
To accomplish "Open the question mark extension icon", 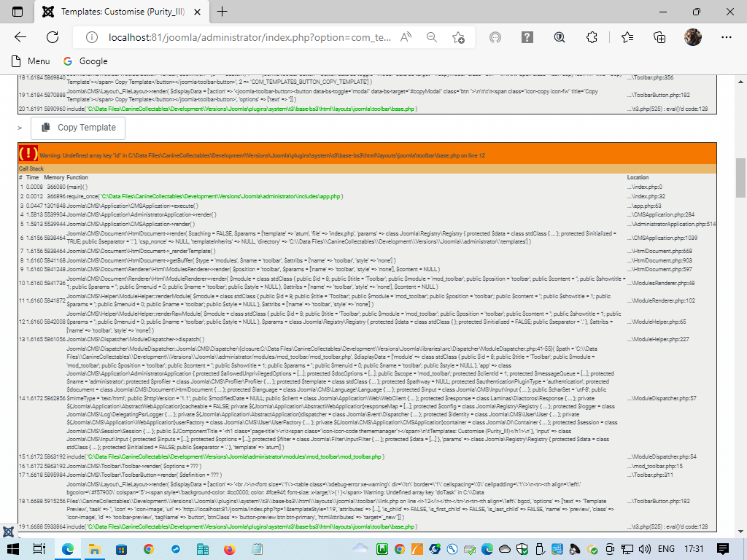I will [x=527, y=37].
